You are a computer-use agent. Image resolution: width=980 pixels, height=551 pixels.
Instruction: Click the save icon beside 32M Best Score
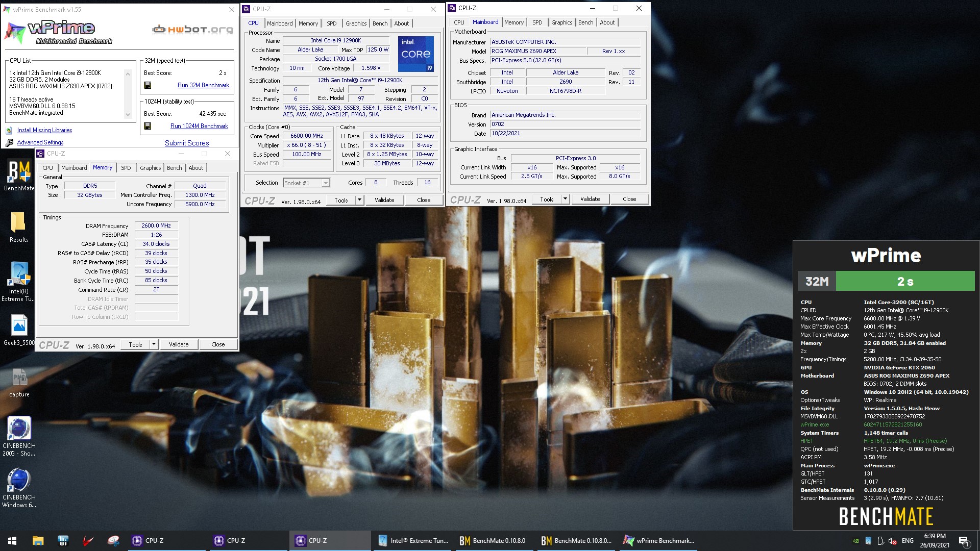point(148,85)
